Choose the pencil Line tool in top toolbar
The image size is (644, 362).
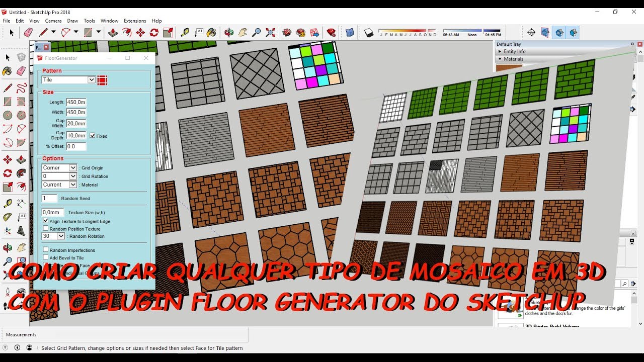point(43,33)
